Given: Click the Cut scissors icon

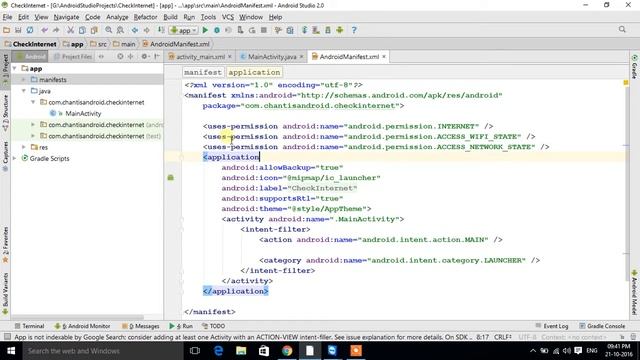Looking at the screenshot, I should (x=71, y=30).
